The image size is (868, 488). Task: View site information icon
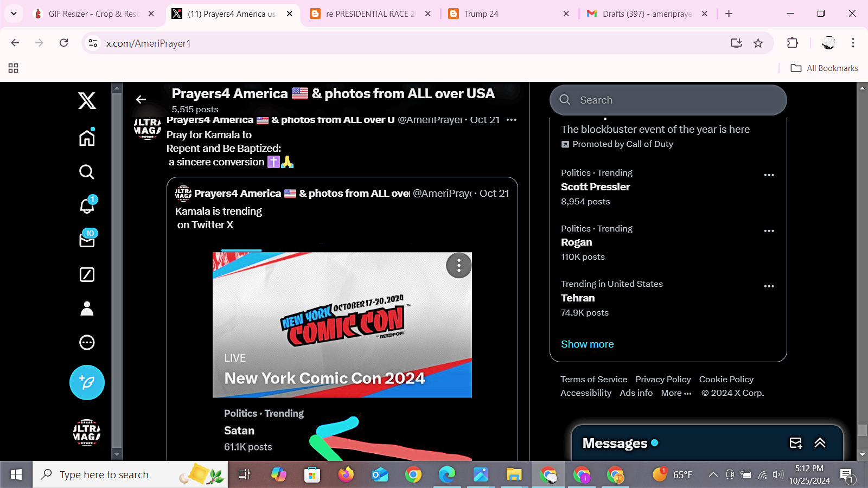[x=93, y=43]
